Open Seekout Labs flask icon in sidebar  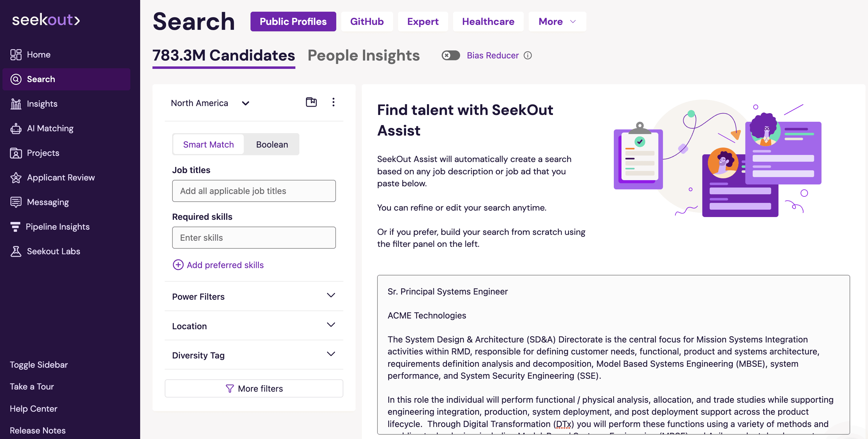16,251
